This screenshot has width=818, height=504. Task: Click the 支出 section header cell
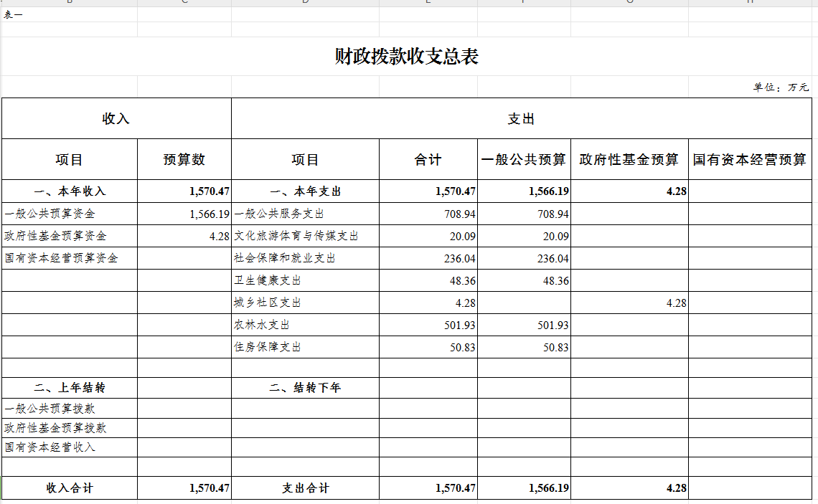pos(522,118)
